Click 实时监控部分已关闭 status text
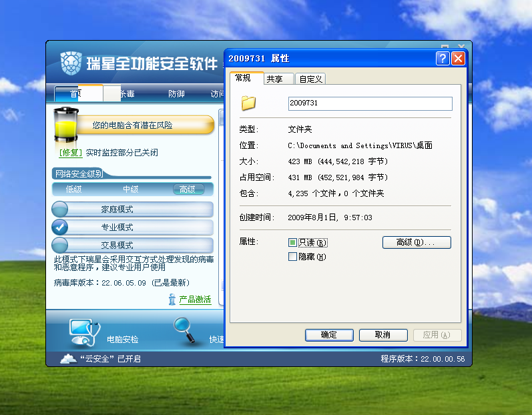Image resolution: width=532 pixels, height=415 pixels. [121, 153]
